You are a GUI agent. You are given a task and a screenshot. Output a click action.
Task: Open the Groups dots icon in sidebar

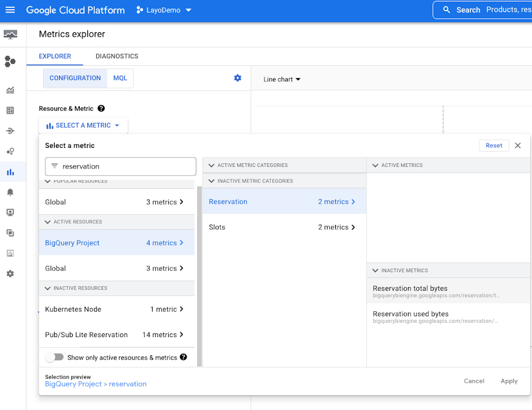(10, 151)
